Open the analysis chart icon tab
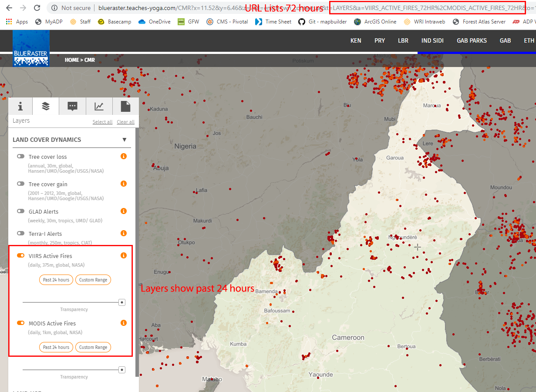The height and width of the screenshot is (392, 536). coord(99,107)
